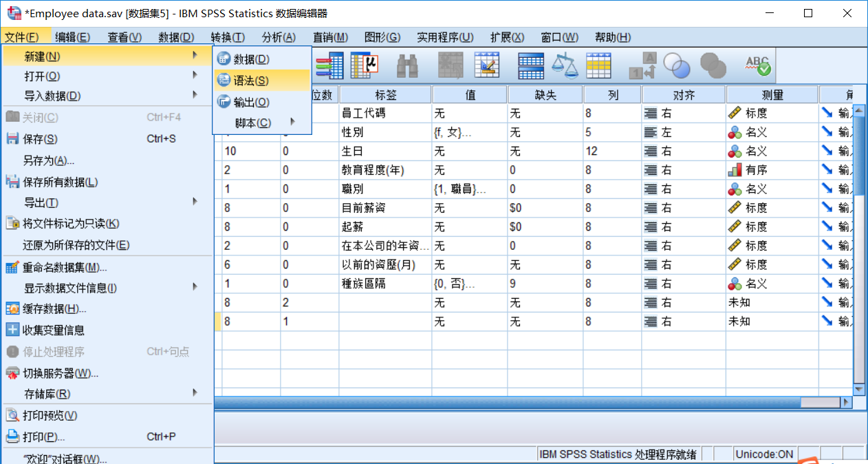Expand the 存储库(R) submenu
This screenshot has width=868, height=464.
[x=107, y=394]
